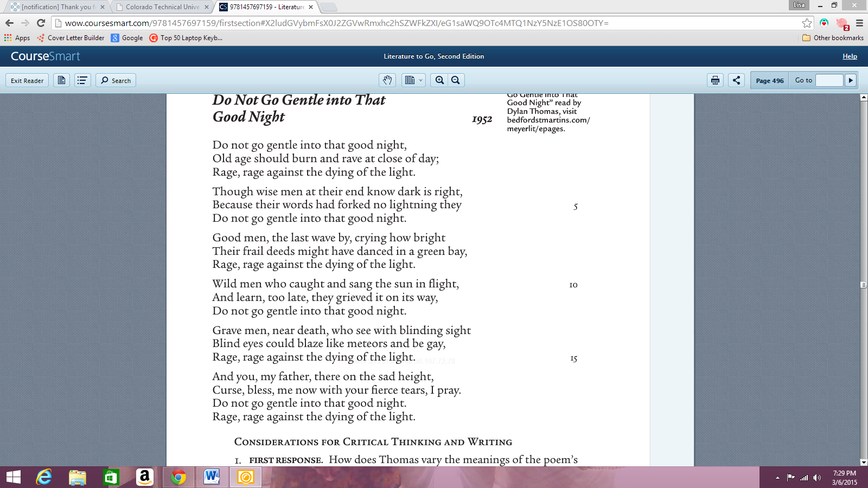Switch to Microsoft Word in the taskbar
868x488 pixels.
pyautogui.click(x=212, y=477)
